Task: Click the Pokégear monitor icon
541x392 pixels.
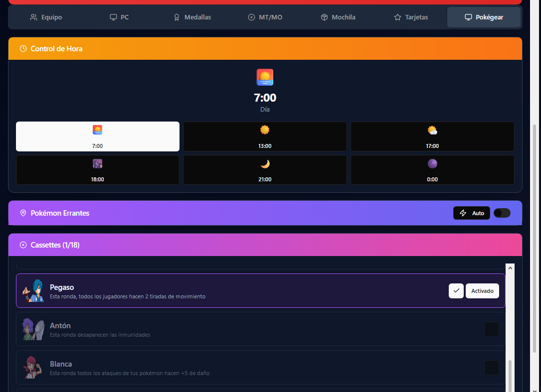Action: pos(468,17)
